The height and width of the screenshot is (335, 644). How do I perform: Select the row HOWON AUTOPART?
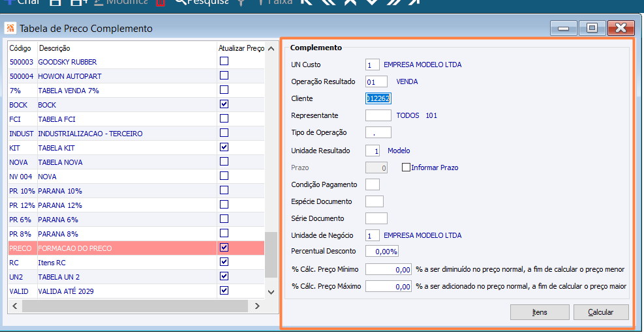click(x=136, y=76)
